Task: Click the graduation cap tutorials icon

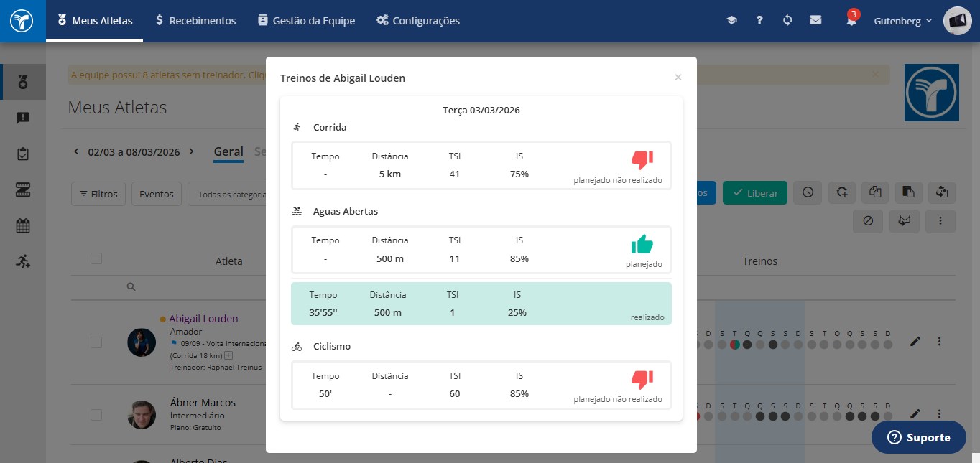Action: tap(731, 21)
